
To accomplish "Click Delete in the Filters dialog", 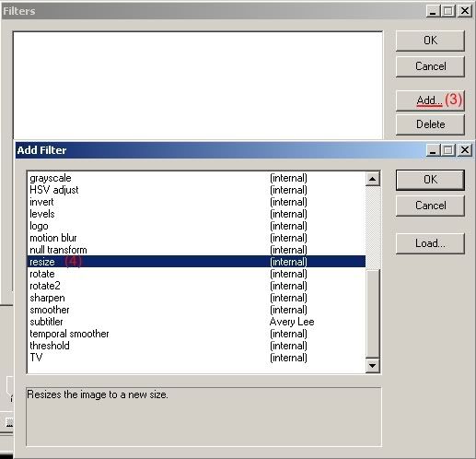I will click(430, 124).
